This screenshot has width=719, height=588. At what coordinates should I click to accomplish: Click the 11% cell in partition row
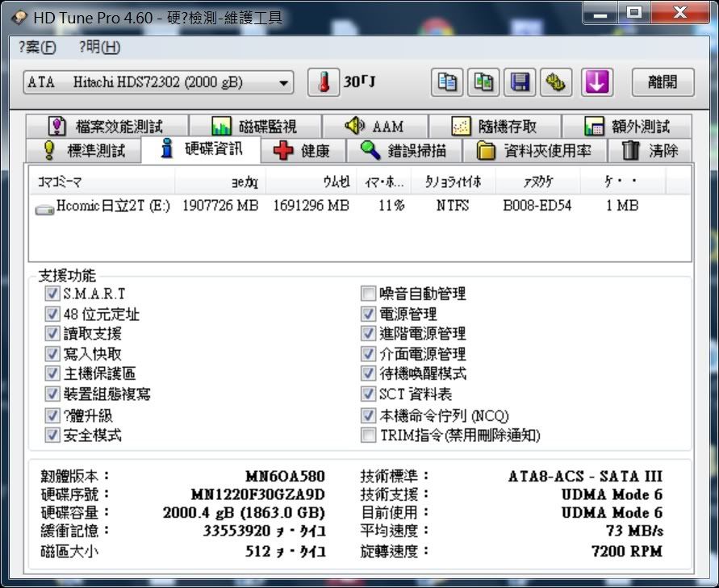391,206
